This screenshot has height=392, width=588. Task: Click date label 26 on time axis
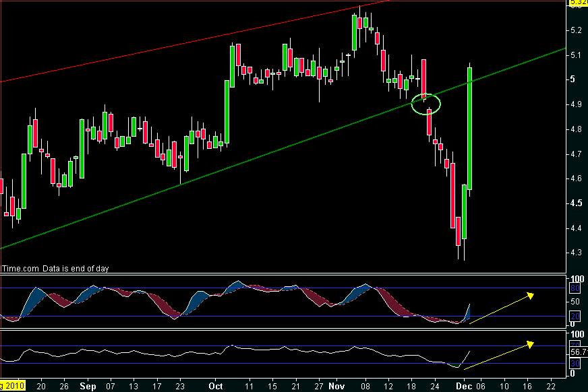[64, 386]
